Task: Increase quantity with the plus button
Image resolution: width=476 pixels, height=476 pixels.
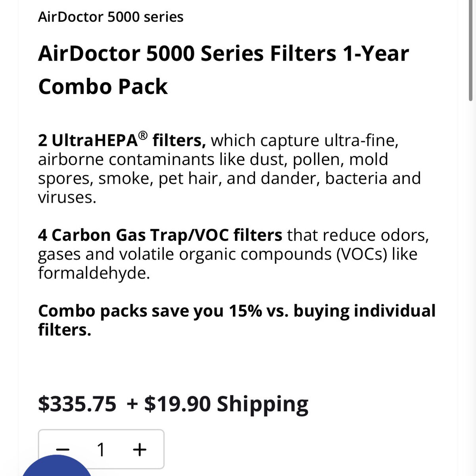Action: [x=140, y=450]
